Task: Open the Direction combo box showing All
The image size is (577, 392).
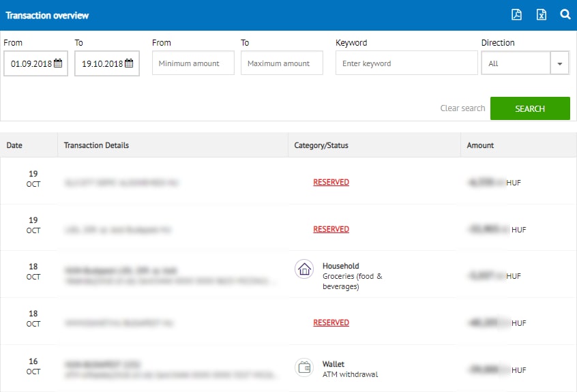Action: click(x=516, y=63)
